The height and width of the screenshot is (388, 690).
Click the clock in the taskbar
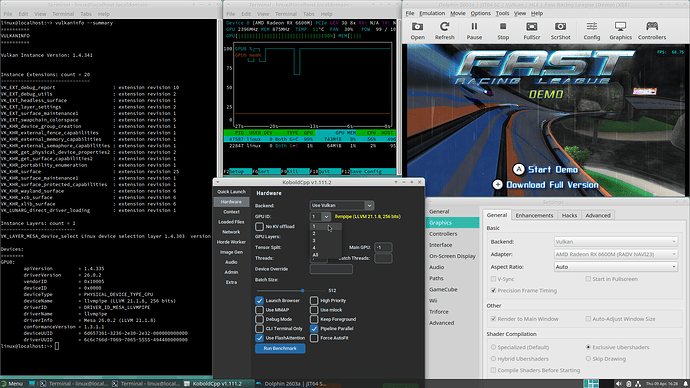[662, 384]
